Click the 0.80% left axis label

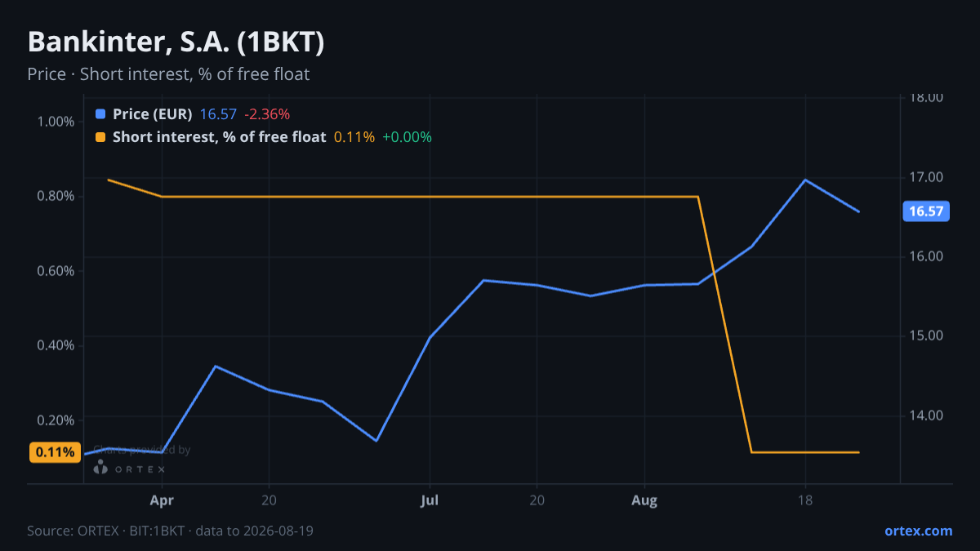[x=56, y=196]
